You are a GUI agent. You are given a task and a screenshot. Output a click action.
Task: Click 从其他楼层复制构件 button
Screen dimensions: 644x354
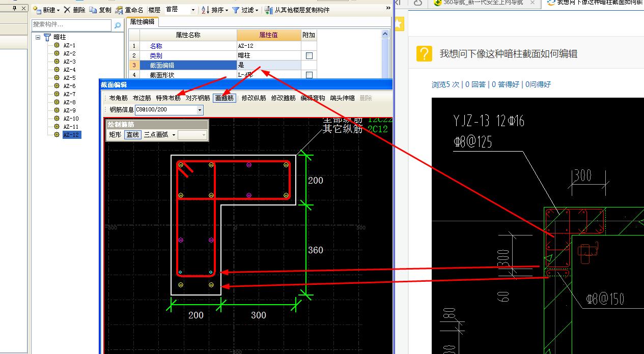pyautogui.click(x=297, y=10)
